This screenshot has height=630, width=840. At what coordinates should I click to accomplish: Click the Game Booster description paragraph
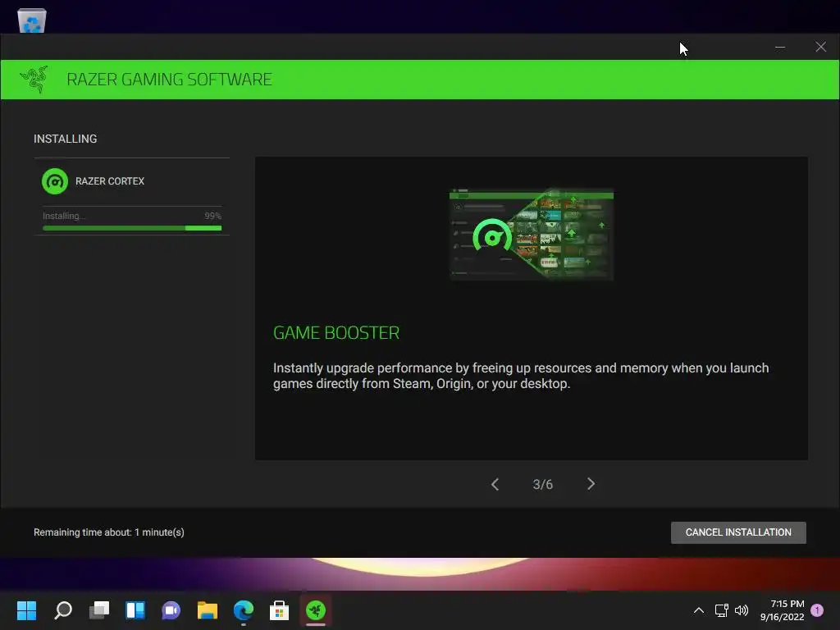tap(521, 376)
